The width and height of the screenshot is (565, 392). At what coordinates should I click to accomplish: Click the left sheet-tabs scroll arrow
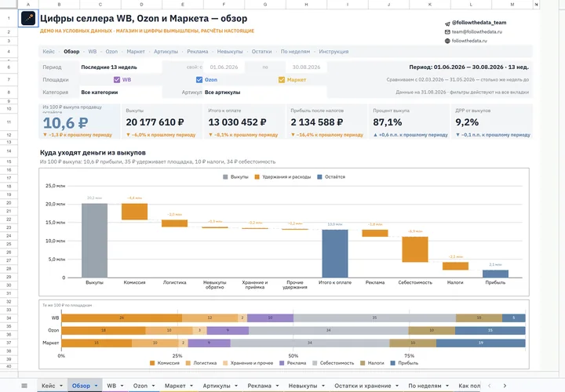[x=489, y=386]
